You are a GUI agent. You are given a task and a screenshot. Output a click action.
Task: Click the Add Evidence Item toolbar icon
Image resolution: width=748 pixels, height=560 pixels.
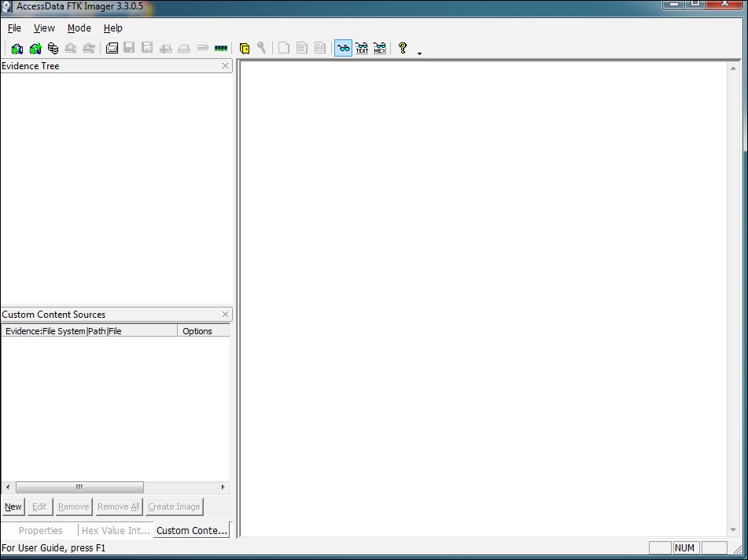click(17, 48)
